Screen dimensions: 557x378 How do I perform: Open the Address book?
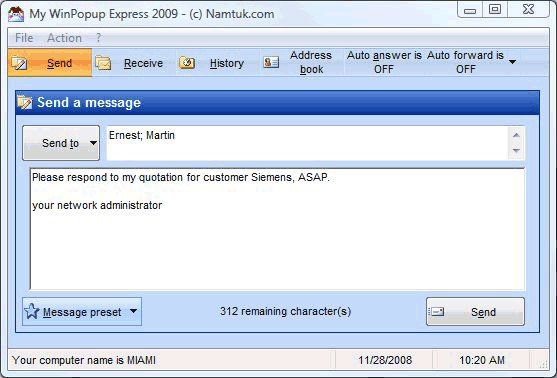[x=302, y=63]
